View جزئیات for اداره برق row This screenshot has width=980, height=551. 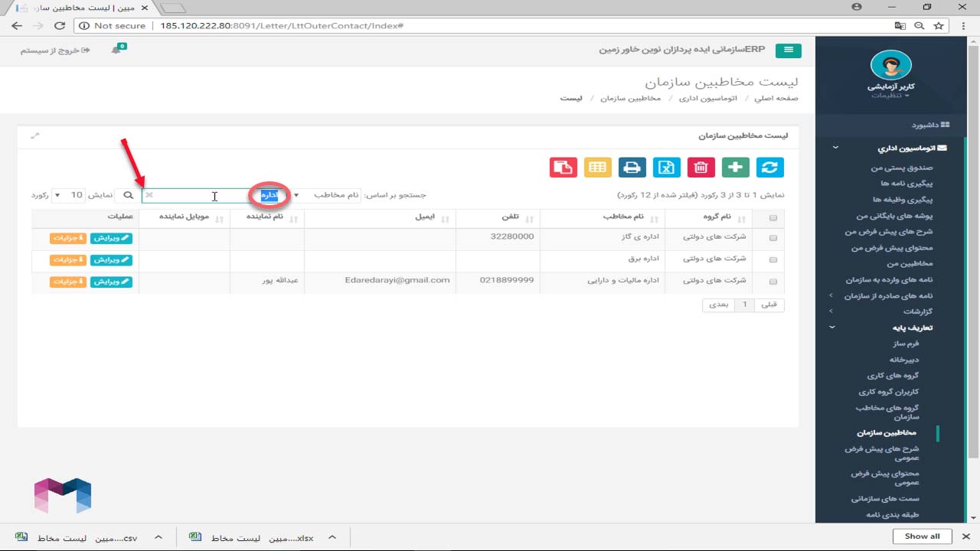69,260
